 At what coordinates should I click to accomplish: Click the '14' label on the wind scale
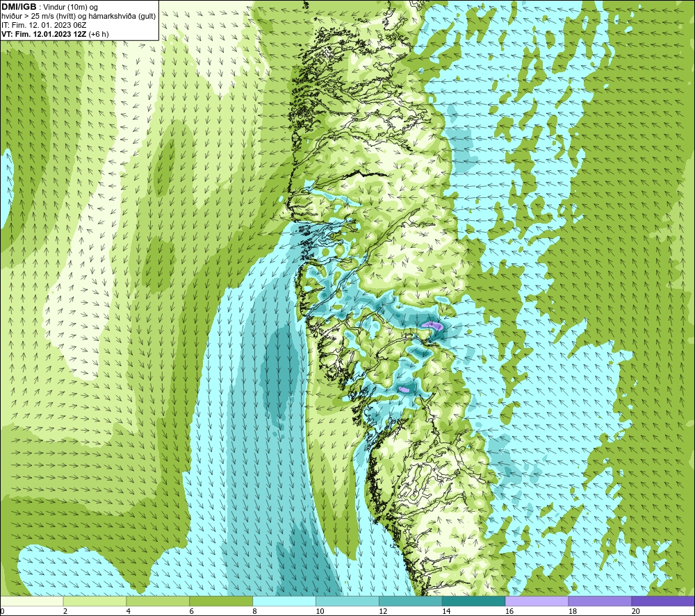click(x=446, y=611)
